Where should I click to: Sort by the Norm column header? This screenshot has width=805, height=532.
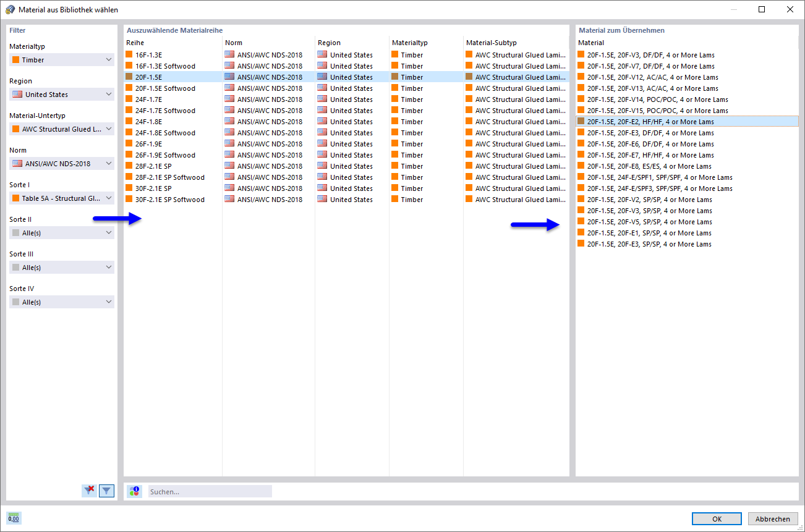tap(268, 43)
